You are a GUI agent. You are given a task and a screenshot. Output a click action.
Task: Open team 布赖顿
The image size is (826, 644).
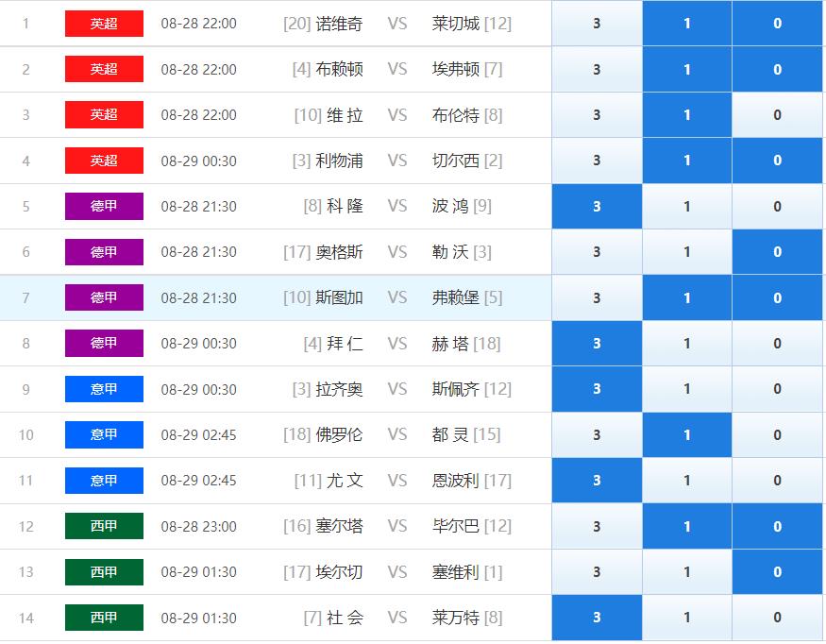(339, 69)
